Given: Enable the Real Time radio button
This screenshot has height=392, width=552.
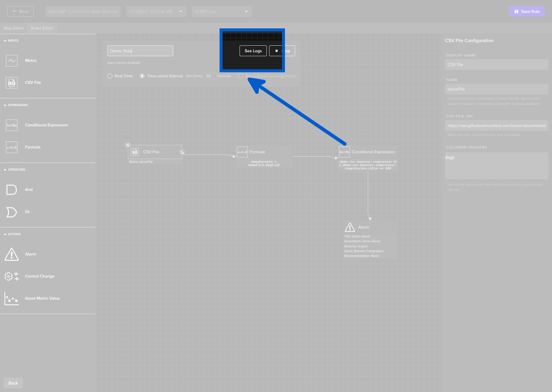Looking at the screenshot, I should pos(110,76).
